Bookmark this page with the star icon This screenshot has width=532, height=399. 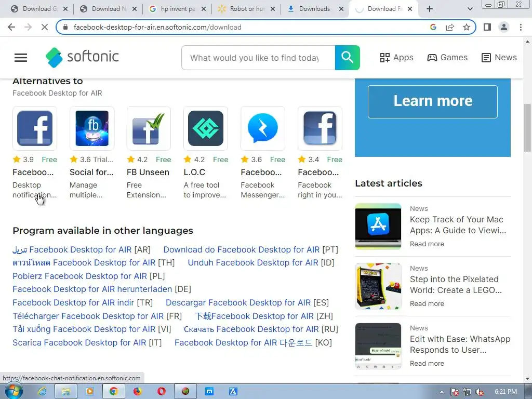[x=467, y=27]
